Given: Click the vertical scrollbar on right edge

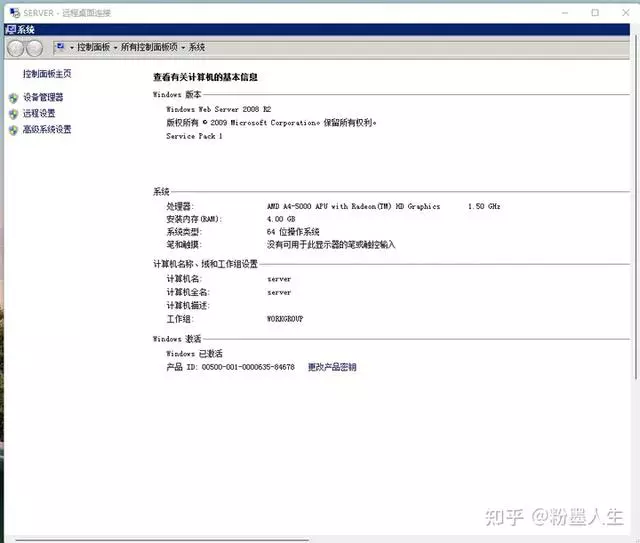Looking at the screenshot, I should 636,207.
